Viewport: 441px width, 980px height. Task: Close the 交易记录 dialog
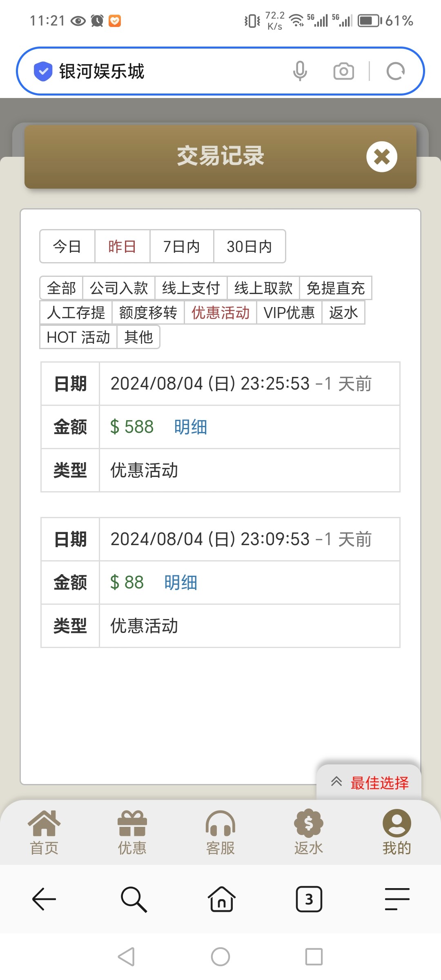(381, 157)
